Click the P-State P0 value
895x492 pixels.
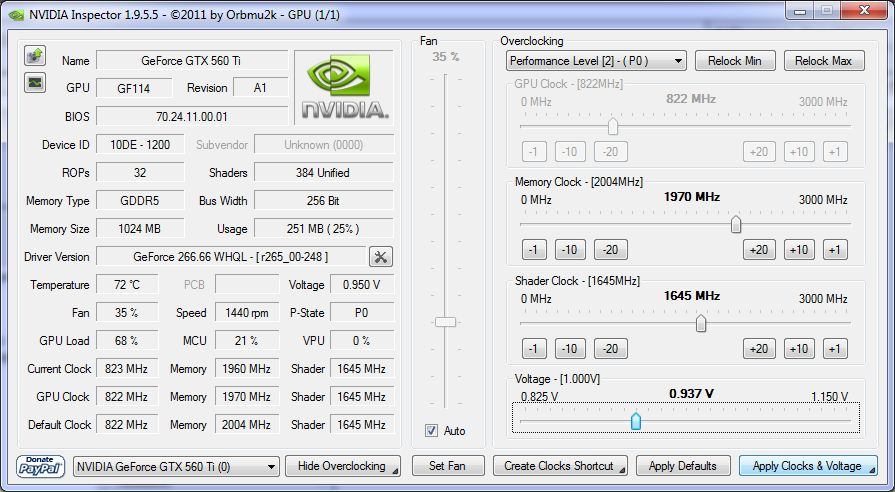pyautogui.click(x=362, y=313)
